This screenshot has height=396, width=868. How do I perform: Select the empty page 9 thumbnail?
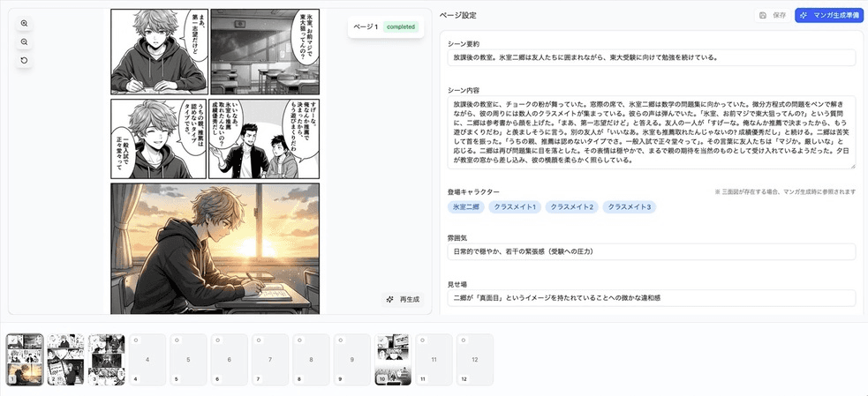tap(352, 360)
